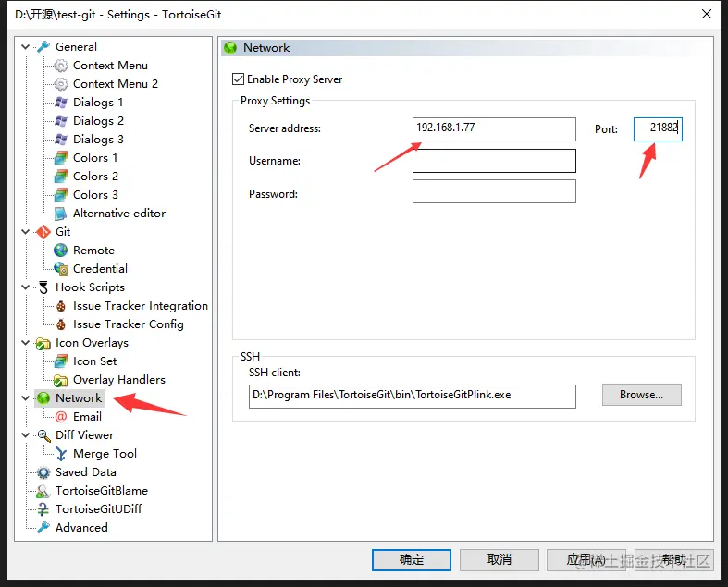Click the Overlay Handlers folder icon

coord(61,380)
